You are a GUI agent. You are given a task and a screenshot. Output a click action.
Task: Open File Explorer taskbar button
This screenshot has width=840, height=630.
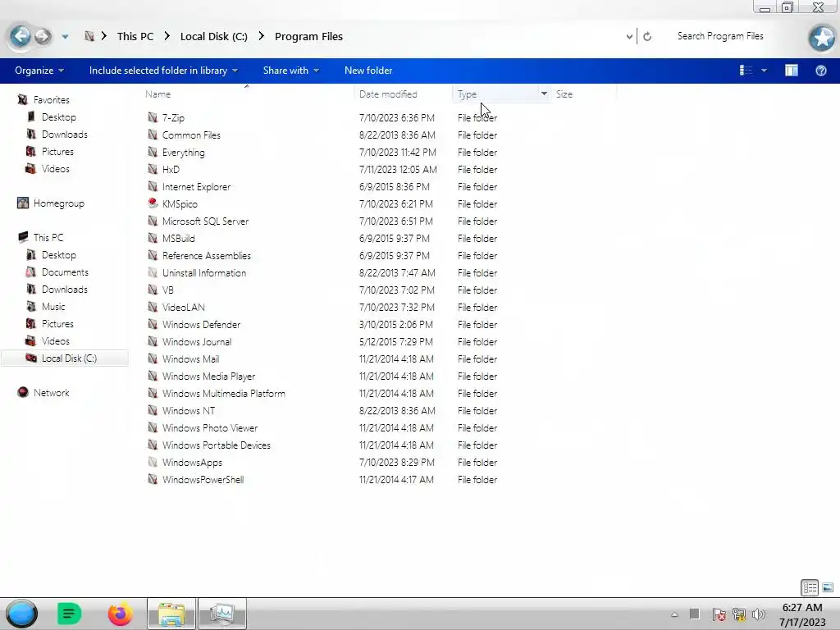tap(172, 614)
